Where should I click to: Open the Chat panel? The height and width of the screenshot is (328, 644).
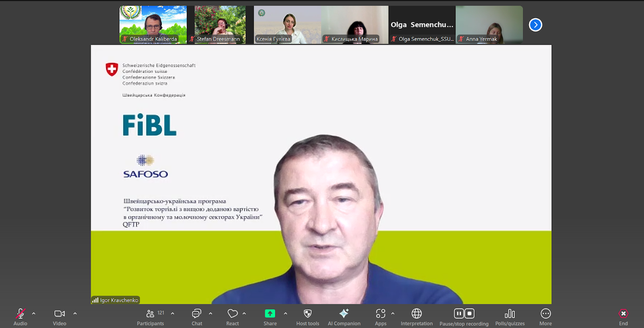pos(197,317)
